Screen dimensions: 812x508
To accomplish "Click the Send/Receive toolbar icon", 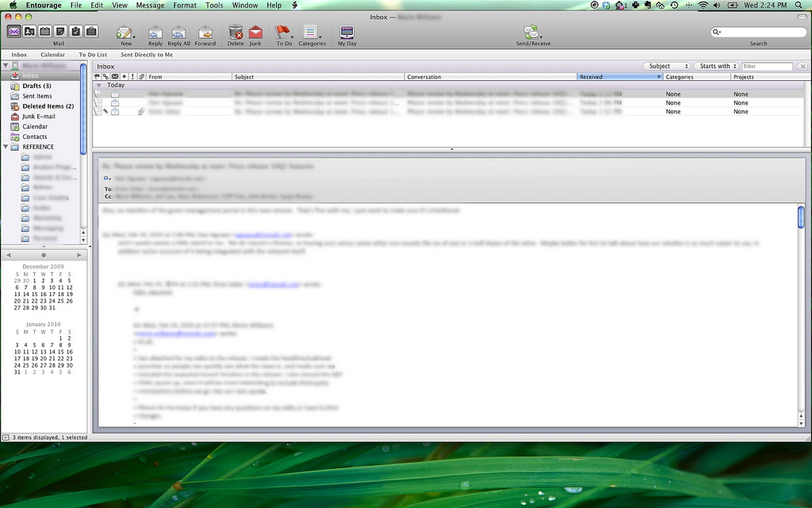I will click(530, 32).
